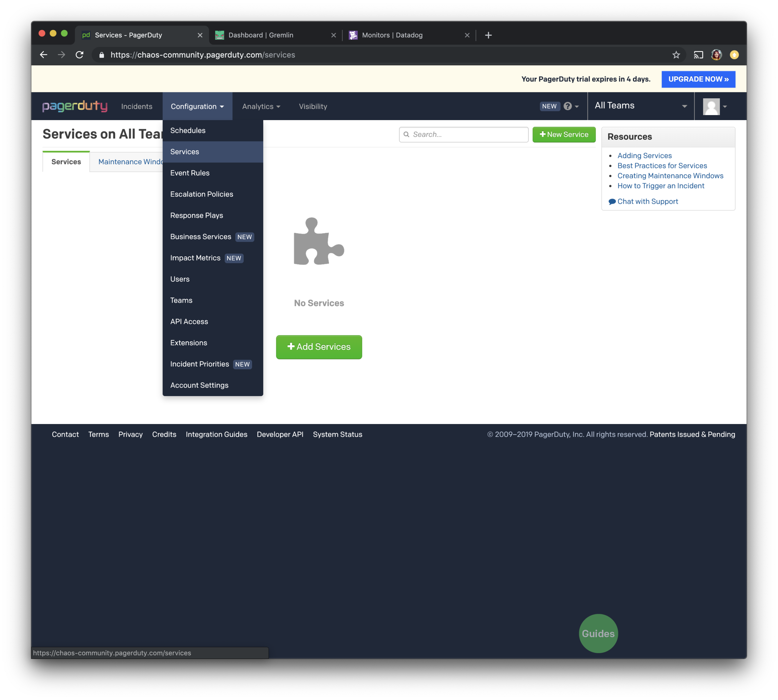
Task: Go to Teams in Configuration menu
Action: coord(213,301)
